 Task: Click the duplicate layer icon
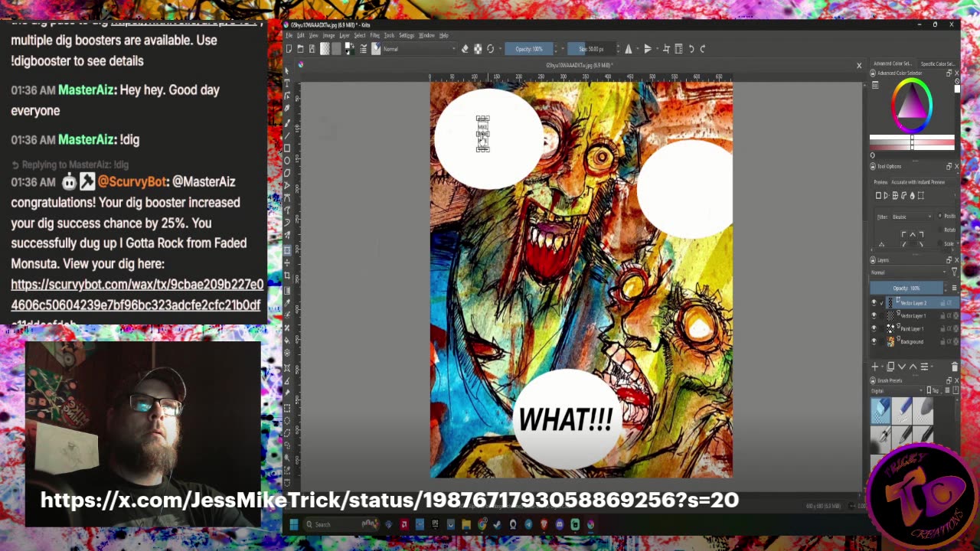[890, 367]
